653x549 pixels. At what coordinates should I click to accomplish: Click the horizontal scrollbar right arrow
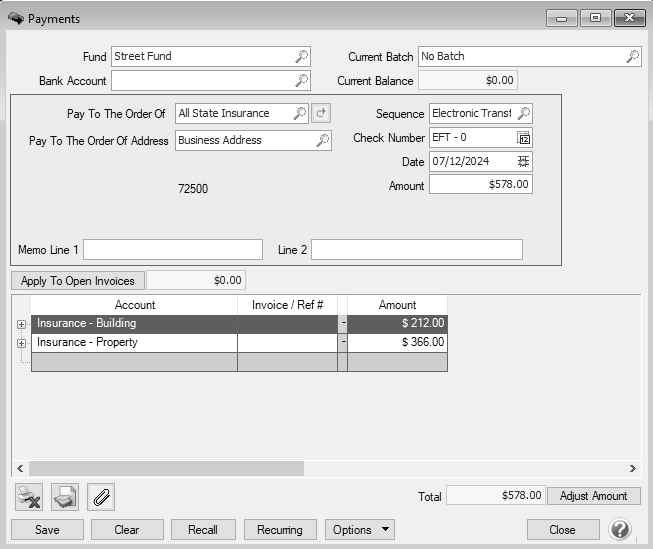[632, 468]
